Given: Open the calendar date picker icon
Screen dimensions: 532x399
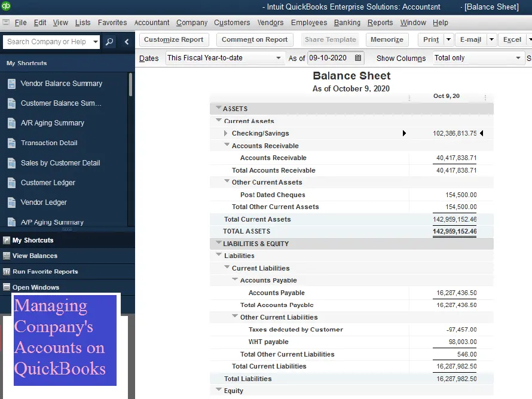Looking at the screenshot, I should coord(358,58).
